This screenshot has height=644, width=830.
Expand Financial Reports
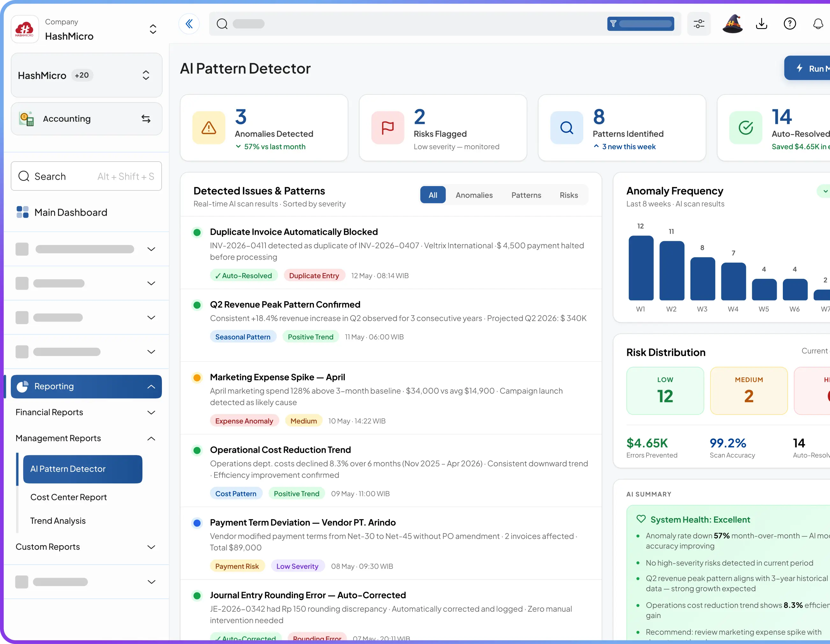click(151, 413)
